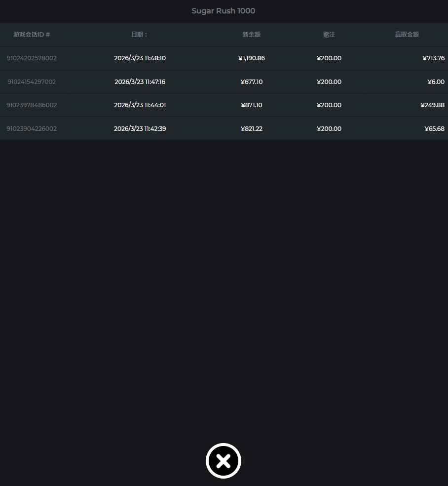Click the Sugar Rush 1000 title
This screenshot has width=448, height=486.
coord(223,11)
